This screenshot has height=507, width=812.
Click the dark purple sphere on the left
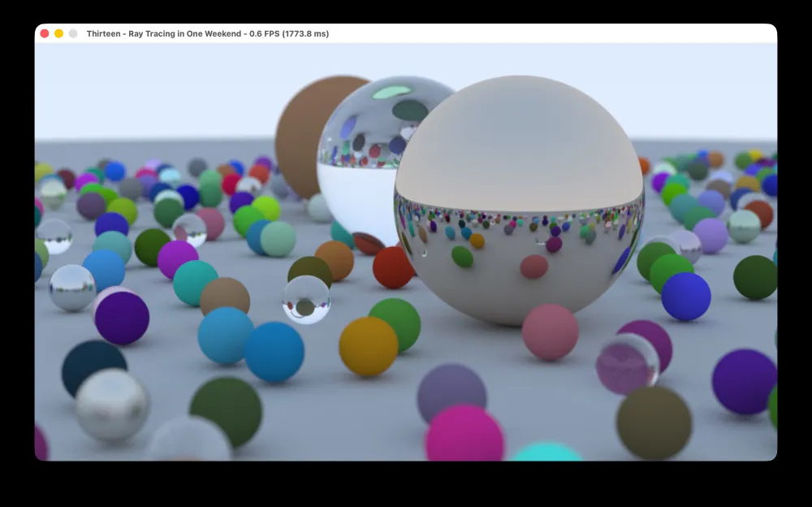click(x=122, y=318)
